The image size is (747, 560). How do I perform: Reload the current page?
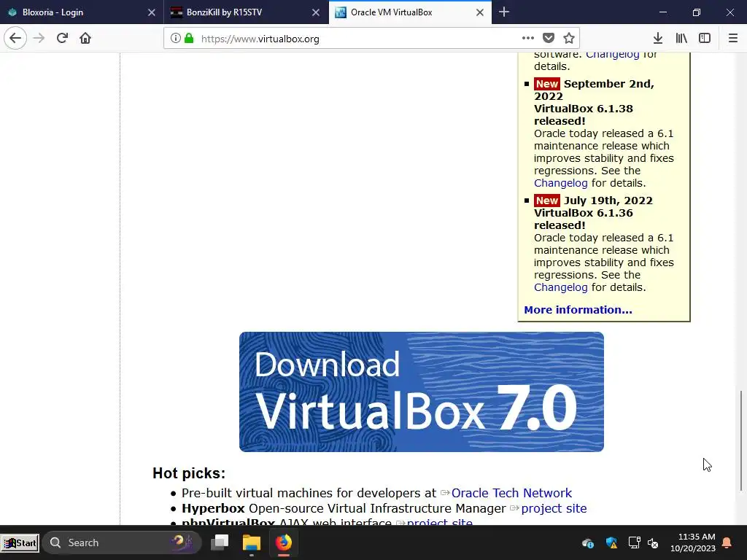pos(62,38)
